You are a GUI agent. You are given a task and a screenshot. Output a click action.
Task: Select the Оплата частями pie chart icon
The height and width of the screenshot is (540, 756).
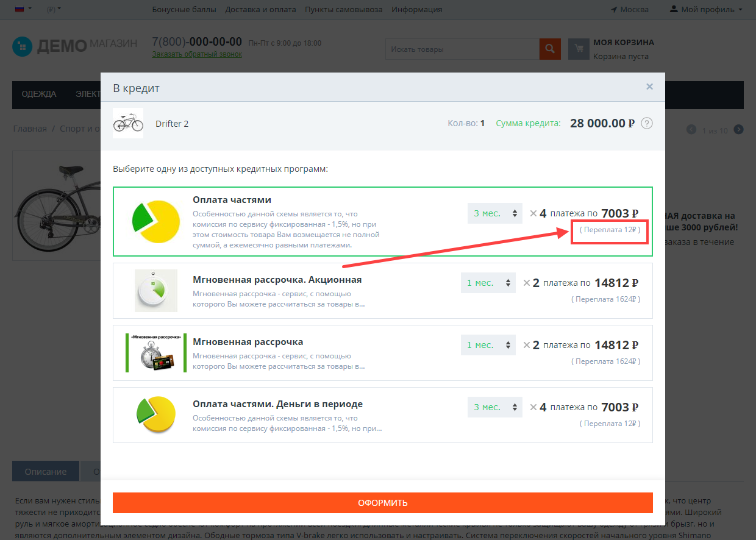tap(155, 221)
